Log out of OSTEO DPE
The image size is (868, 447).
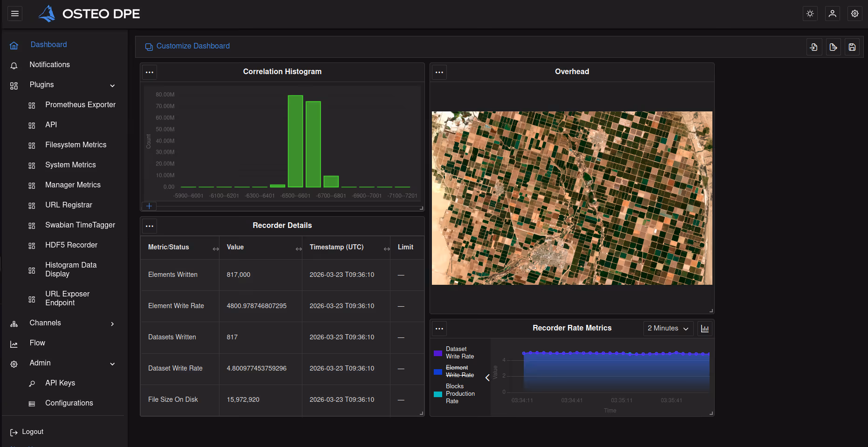click(x=32, y=432)
